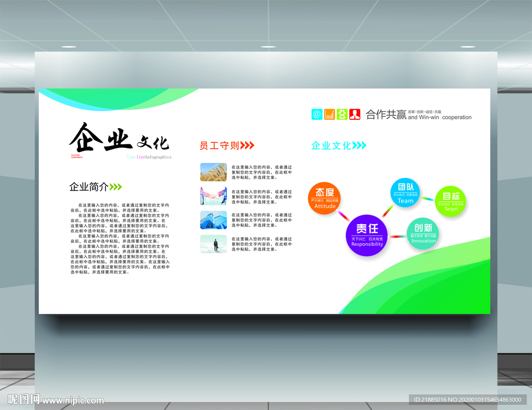Click the 企业简介 body paragraph
This screenshot has width=532, height=410.
click(120, 239)
